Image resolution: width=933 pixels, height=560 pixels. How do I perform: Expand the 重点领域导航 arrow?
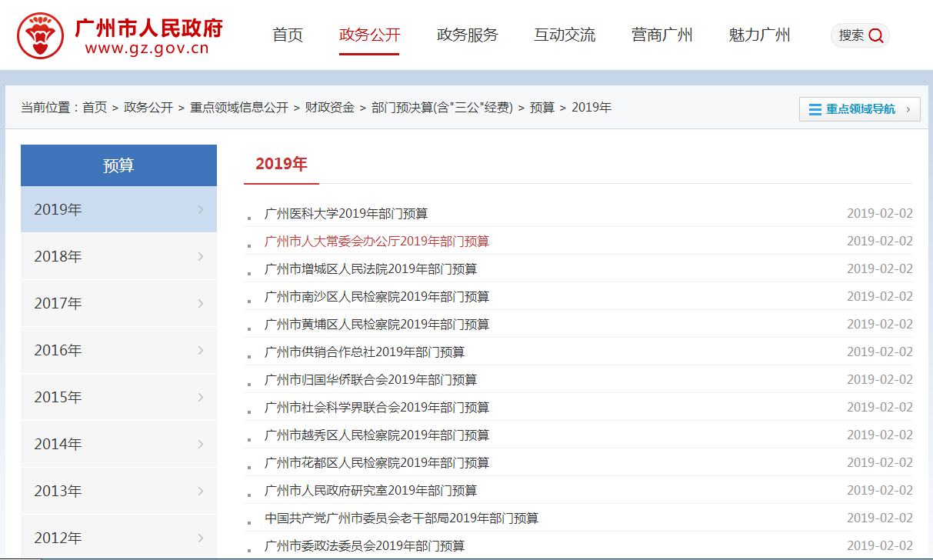pyautogui.click(x=908, y=109)
